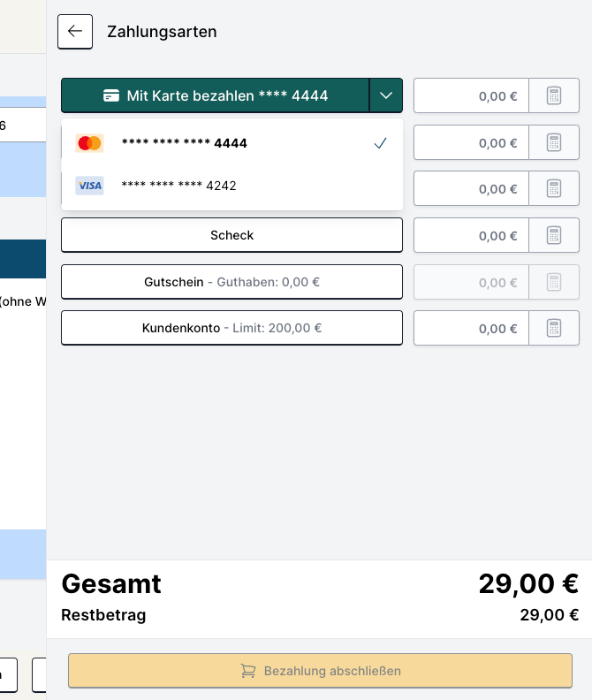Click the checkmark on card ending 4444
The width and height of the screenshot is (592, 700).
tap(381, 143)
